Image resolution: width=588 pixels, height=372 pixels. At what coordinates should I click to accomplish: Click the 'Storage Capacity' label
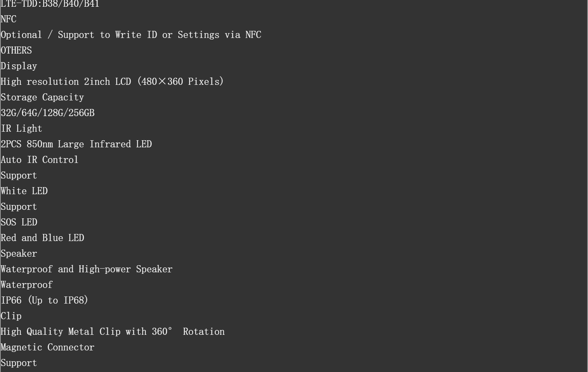point(42,97)
